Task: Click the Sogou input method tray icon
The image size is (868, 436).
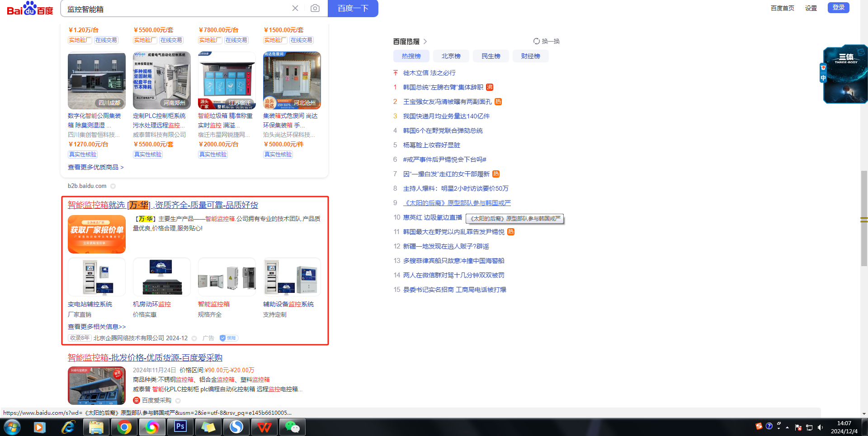Action: click(x=759, y=426)
